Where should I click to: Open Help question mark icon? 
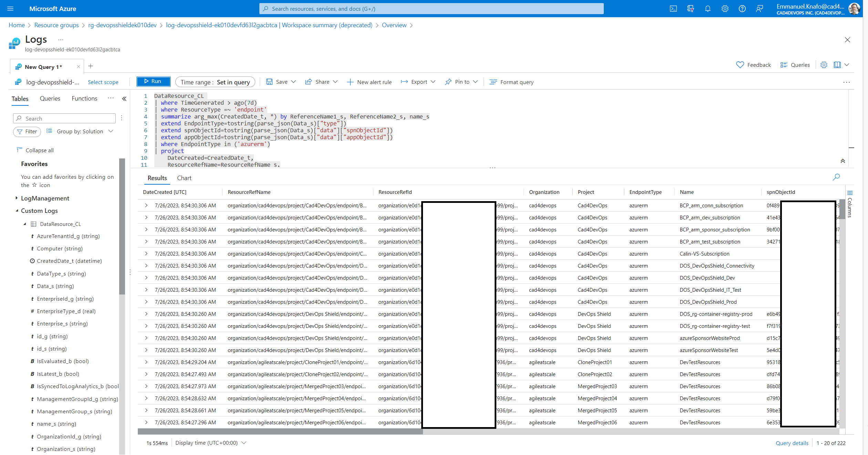(x=742, y=9)
